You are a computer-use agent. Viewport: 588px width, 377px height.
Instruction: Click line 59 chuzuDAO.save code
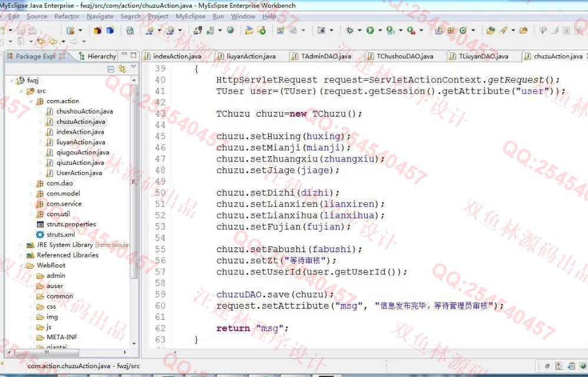tap(275, 295)
